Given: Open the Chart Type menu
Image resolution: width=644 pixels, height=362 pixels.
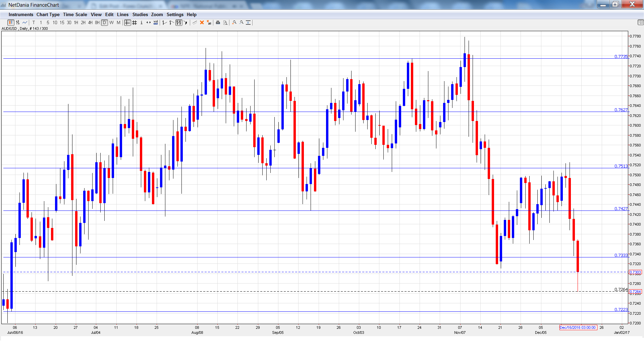Looking at the screenshot, I should pyautogui.click(x=48, y=14).
